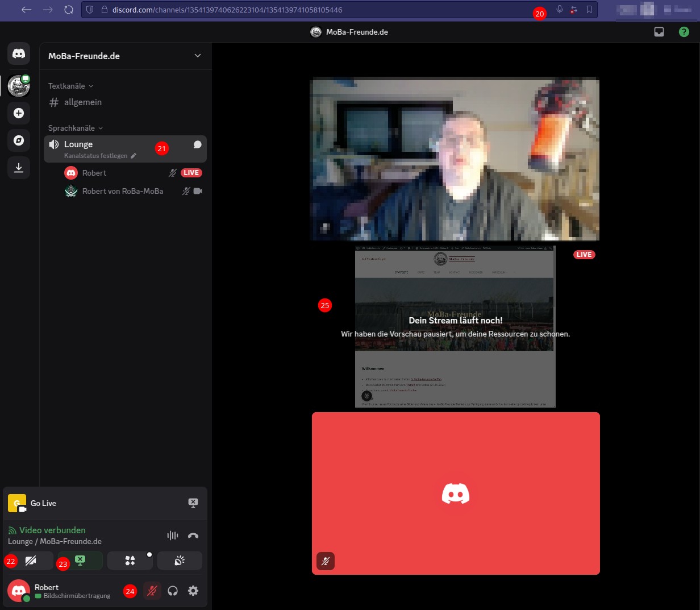The image size is (700, 610).
Task: Click the paused stream preview tile
Action: tap(455, 326)
